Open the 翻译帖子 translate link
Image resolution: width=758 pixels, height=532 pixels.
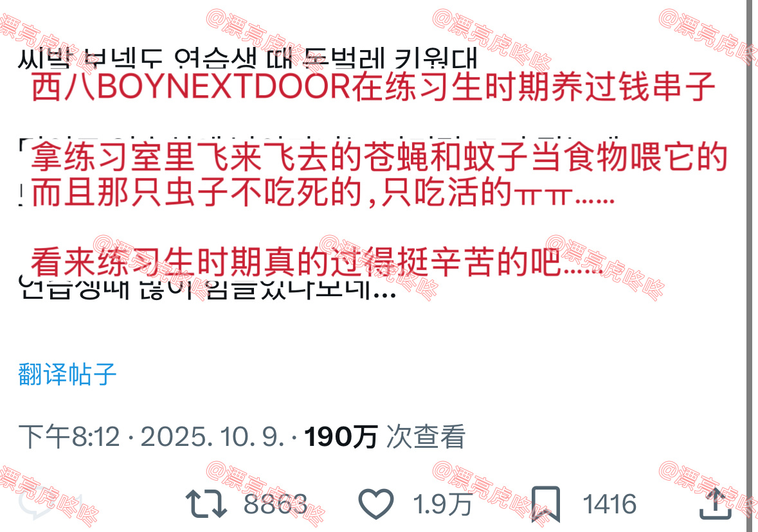[x=68, y=375]
